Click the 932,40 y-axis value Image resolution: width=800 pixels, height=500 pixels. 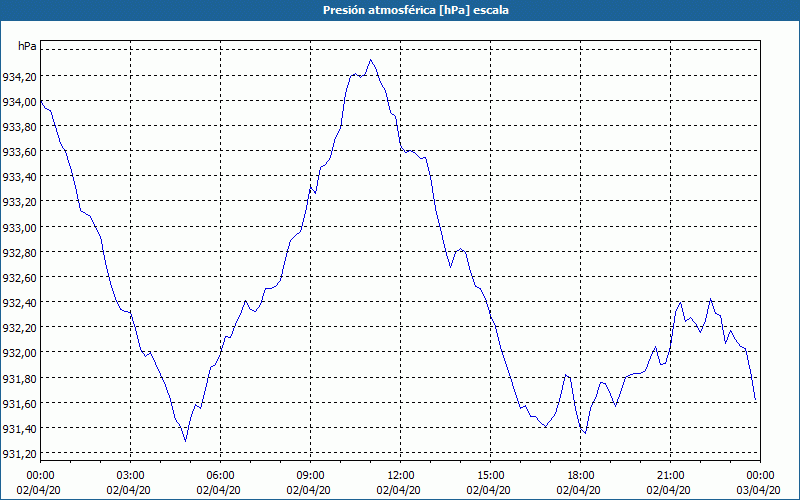(19, 303)
